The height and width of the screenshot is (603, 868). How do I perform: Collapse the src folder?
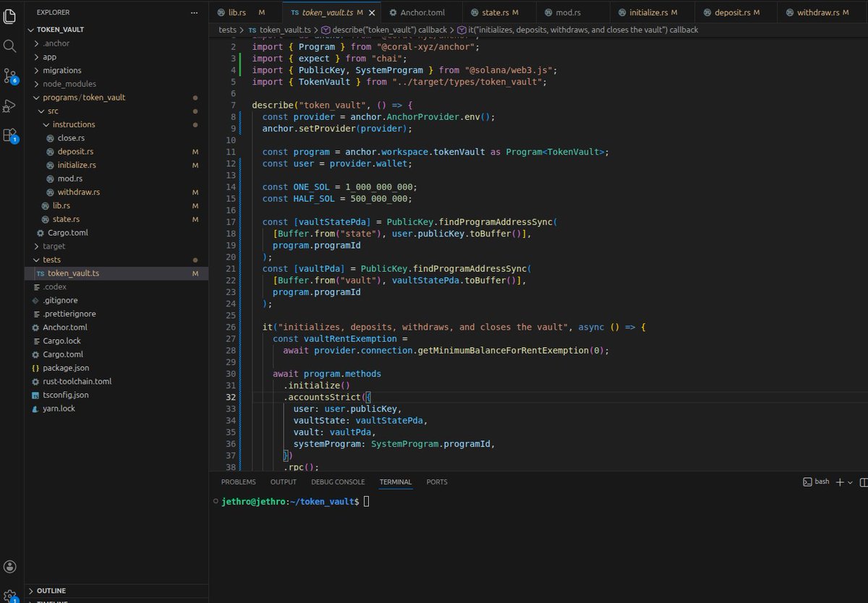point(116,111)
